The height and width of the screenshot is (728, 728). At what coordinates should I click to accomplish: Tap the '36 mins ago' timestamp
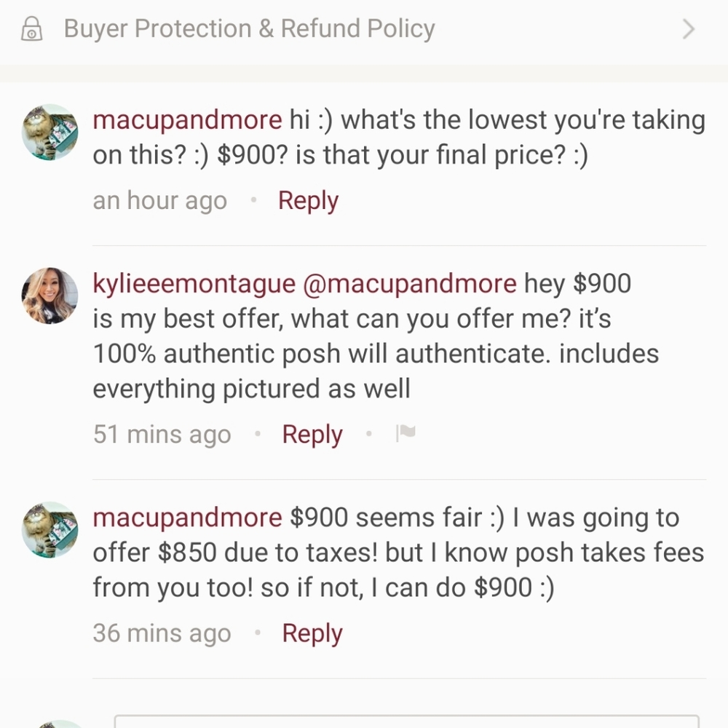162,633
